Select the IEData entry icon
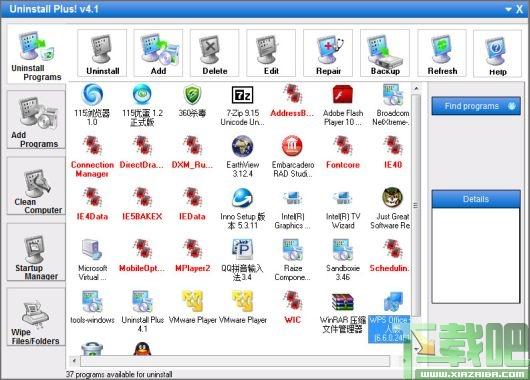Image resolution: width=530 pixels, height=380 pixels. (x=192, y=197)
